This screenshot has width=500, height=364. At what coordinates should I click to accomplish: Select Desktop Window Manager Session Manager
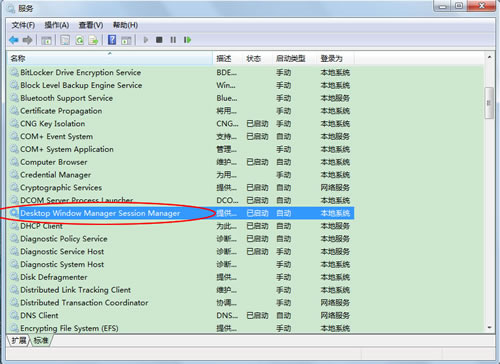[x=180, y=213]
